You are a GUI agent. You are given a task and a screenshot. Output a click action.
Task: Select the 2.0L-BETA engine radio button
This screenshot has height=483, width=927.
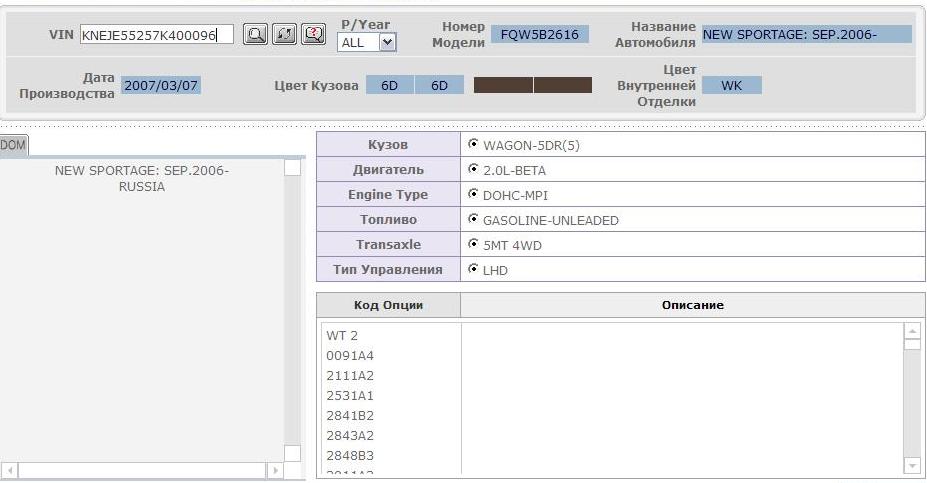point(473,169)
